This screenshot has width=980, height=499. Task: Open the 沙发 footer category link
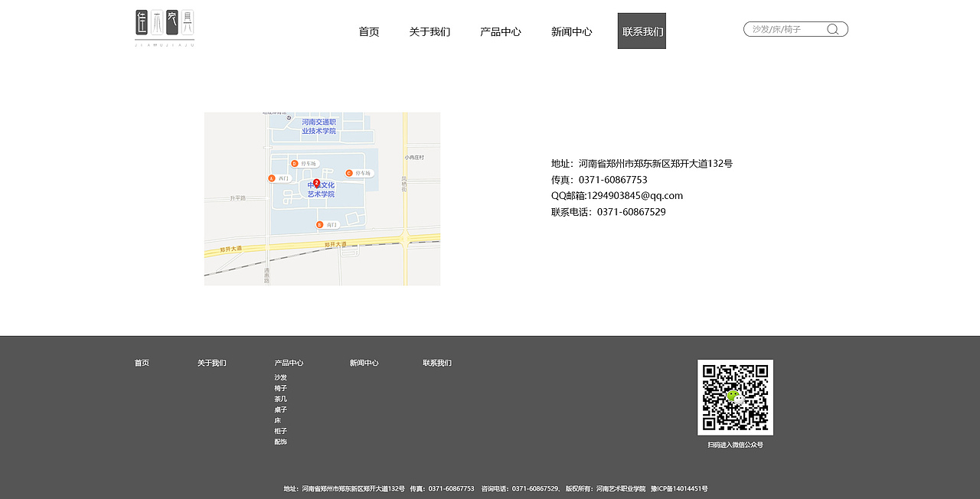click(281, 377)
